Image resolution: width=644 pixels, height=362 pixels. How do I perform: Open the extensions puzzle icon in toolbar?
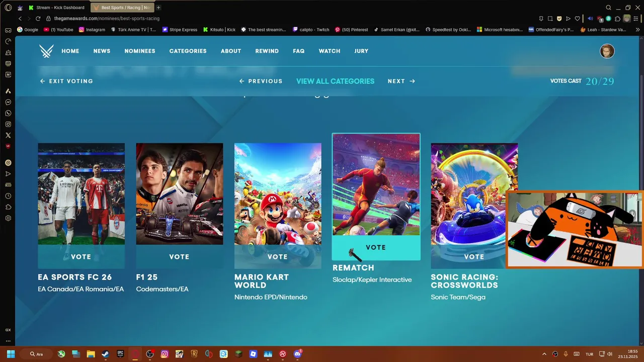coord(618,19)
